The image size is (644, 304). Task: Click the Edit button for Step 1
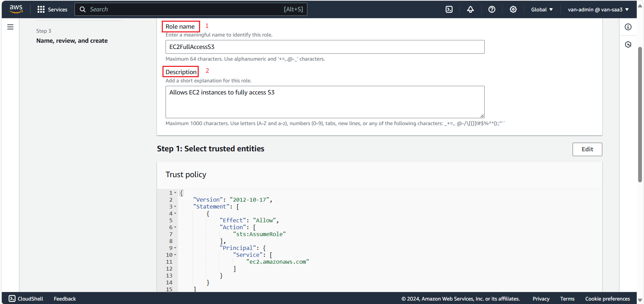587,149
